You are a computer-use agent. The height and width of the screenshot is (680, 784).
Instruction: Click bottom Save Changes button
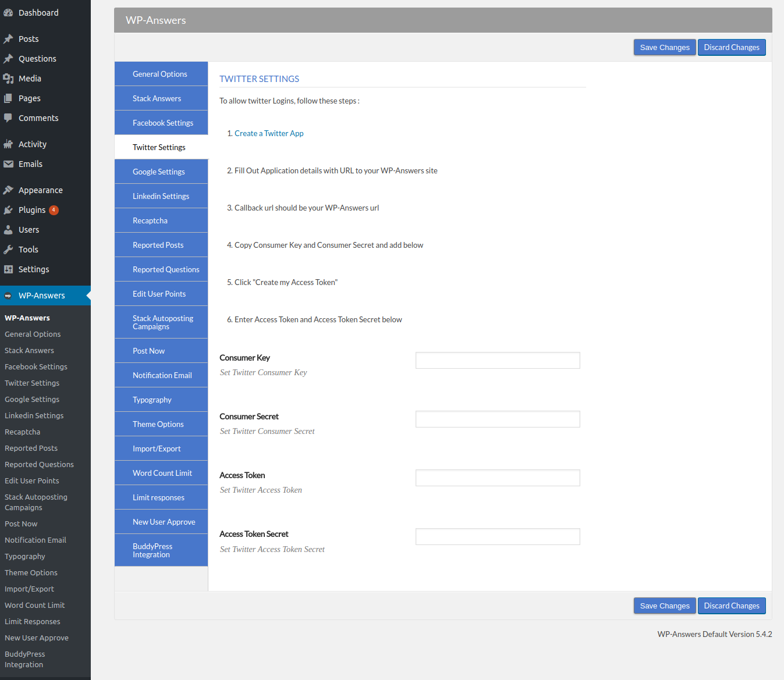point(665,606)
